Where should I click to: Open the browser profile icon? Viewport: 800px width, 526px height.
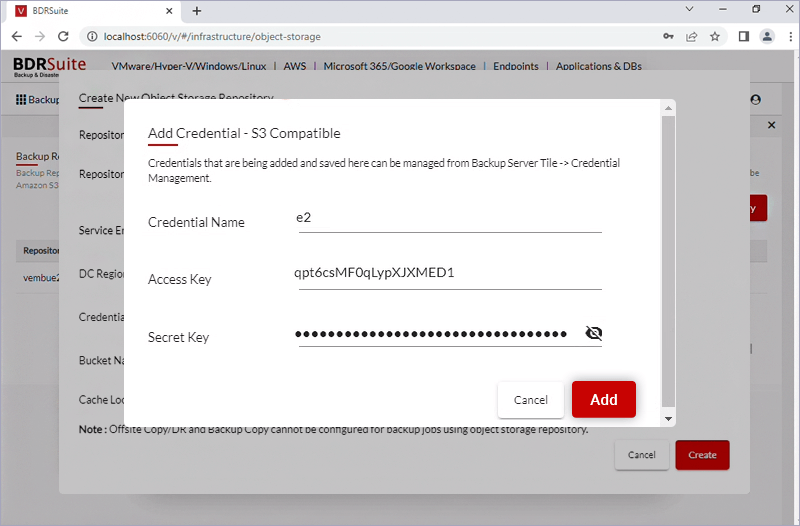(767, 36)
